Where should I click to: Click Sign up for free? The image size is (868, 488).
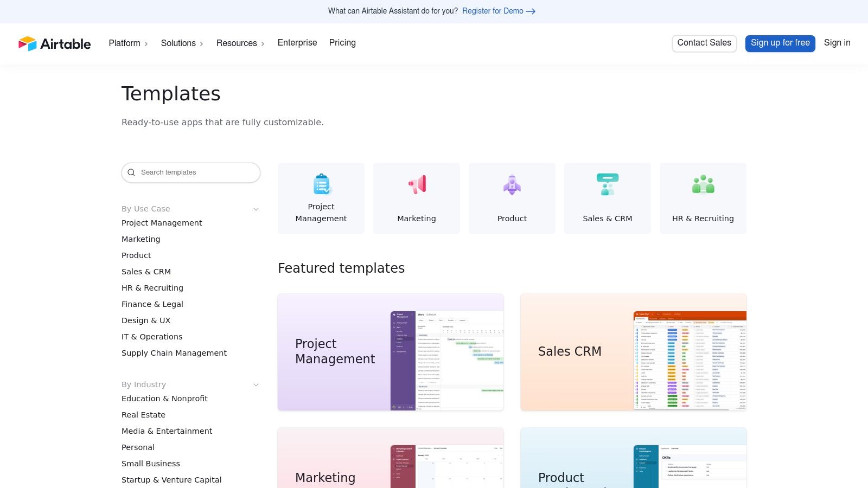pos(780,43)
